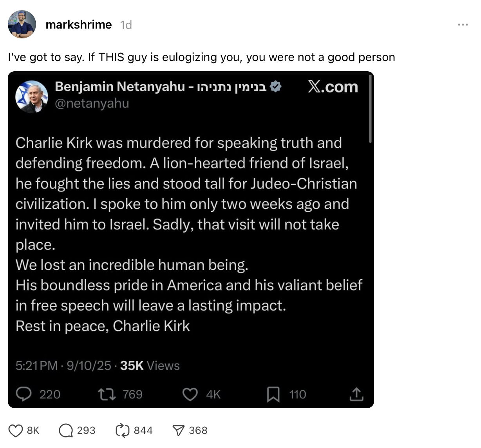Click the 1d post timestamp
The width and height of the screenshot is (481, 448).
(126, 25)
